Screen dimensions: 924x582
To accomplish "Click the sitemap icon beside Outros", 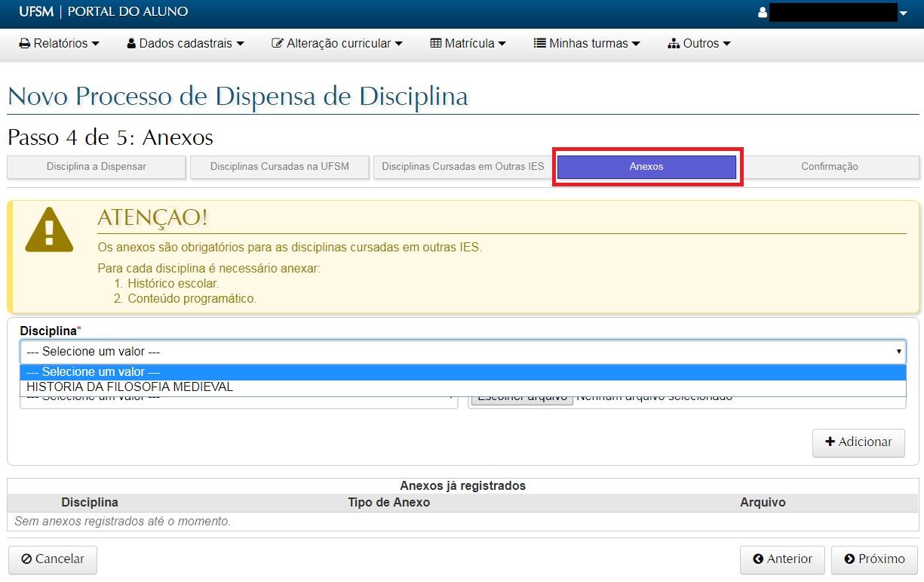I will pos(674,44).
